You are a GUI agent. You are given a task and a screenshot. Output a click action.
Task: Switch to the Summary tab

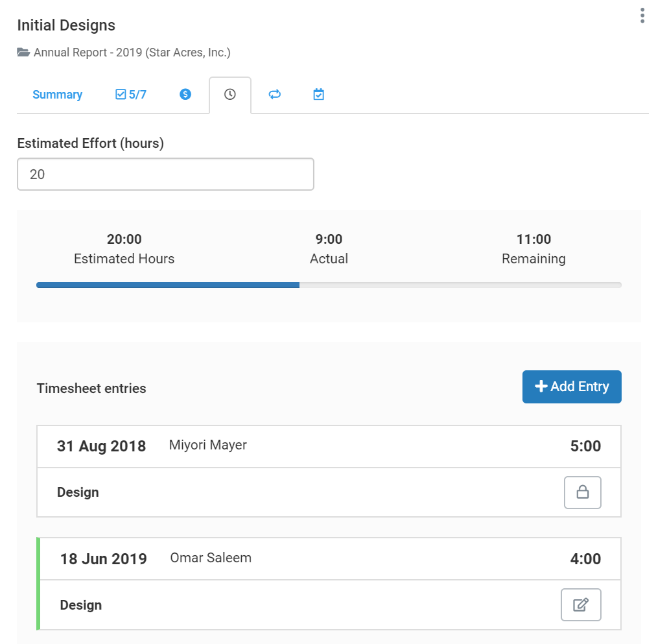tap(57, 95)
